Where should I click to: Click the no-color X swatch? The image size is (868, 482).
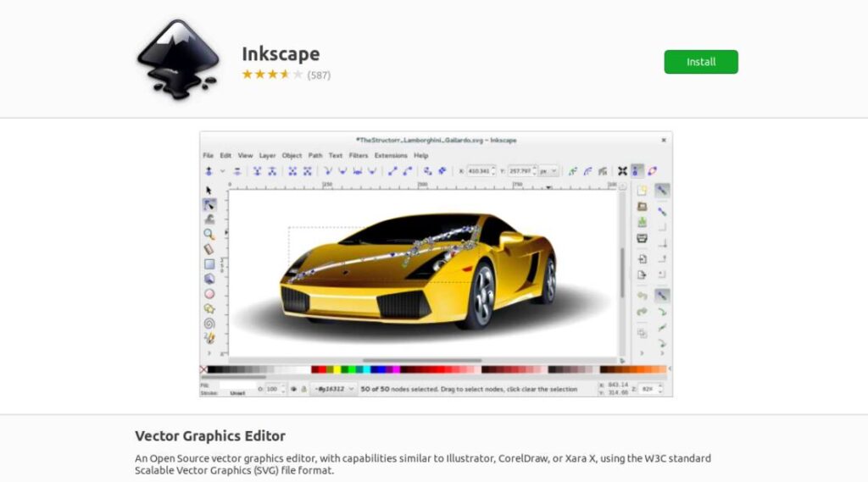(203, 369)
